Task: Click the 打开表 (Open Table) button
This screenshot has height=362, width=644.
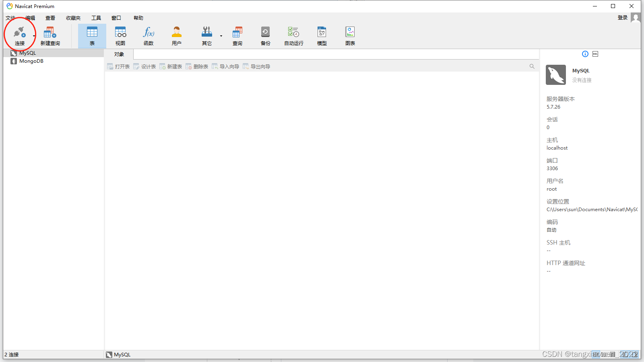Action: 118,67
